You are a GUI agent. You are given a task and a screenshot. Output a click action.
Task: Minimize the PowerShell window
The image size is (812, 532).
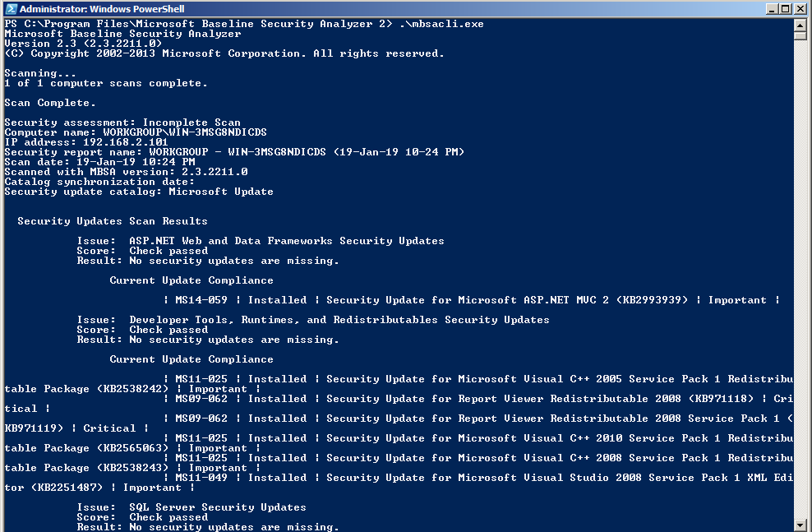[x=772, y=9]
